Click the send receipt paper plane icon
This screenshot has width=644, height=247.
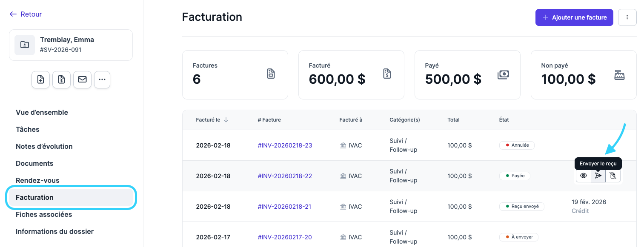point(598,176)
